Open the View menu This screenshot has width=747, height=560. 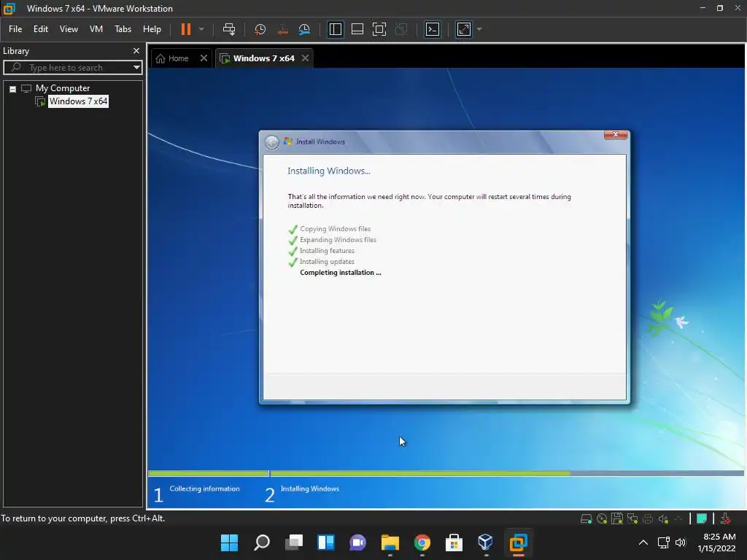[x=69, y=29]
